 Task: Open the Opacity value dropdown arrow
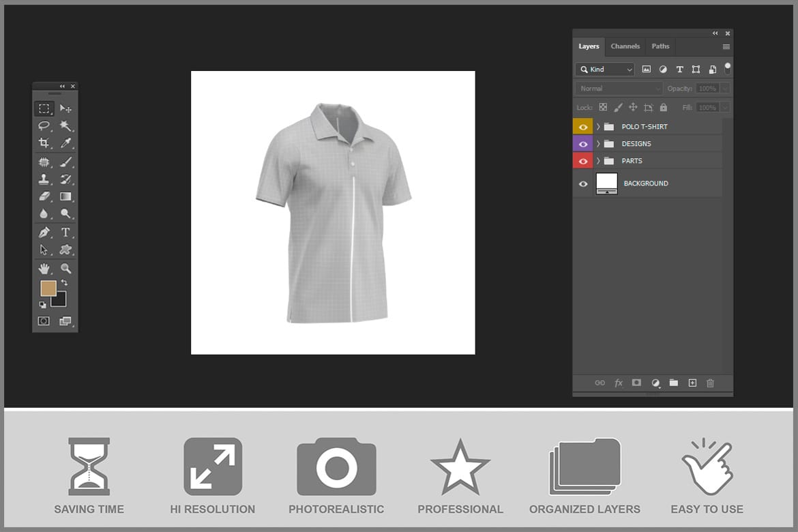point(725,89)
